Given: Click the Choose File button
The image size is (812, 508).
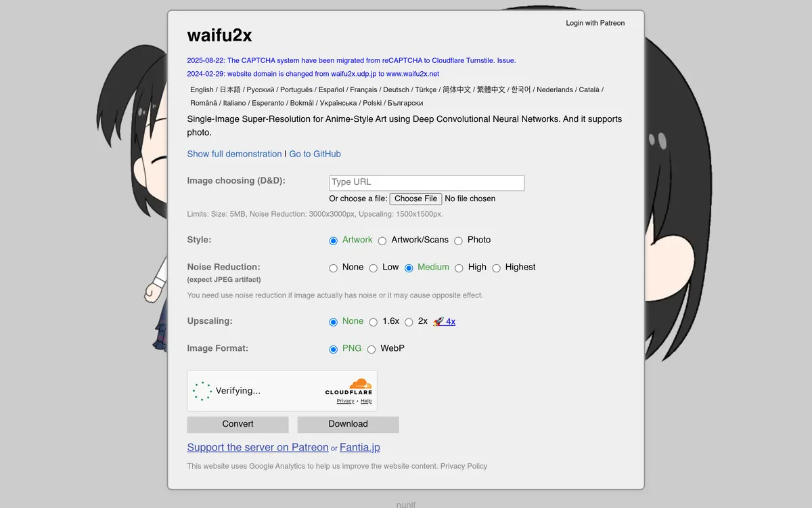Looking at the screenshot, I should 415,198.
